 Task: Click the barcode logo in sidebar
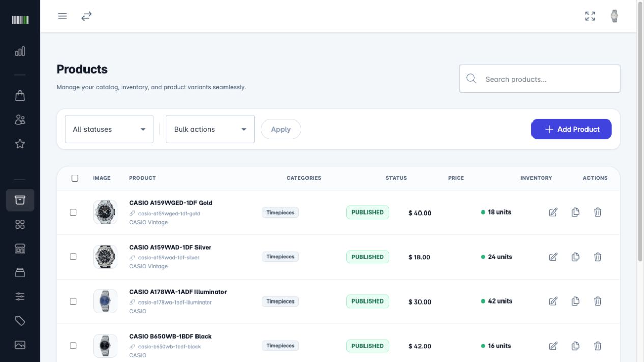tap(20, 20)
